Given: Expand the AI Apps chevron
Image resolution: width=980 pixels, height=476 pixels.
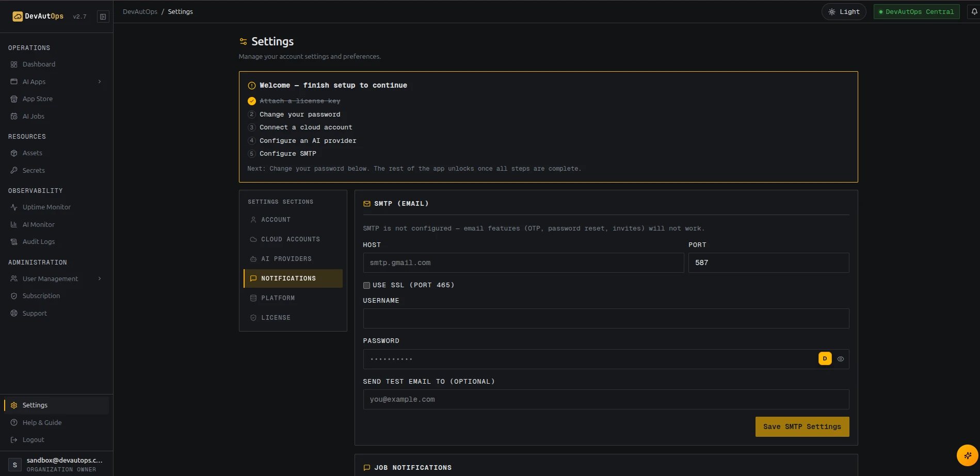Looking at the screenshot, I should pos(100,81).
